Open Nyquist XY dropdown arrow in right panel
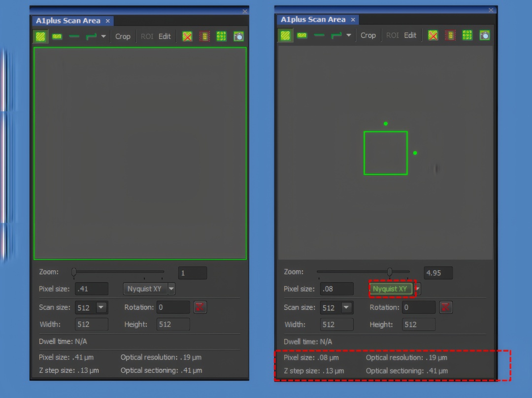This screenshot has height=398, width=532. (418, 289)
